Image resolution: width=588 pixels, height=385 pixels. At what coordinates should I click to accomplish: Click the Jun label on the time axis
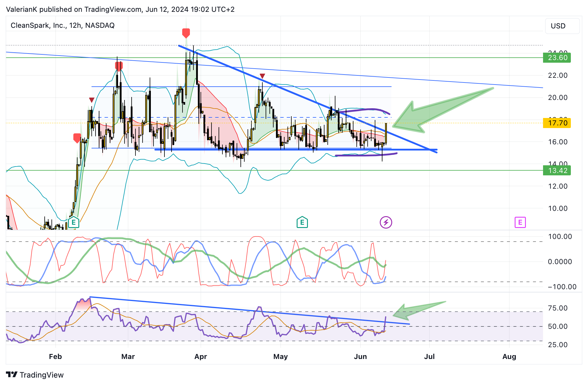[x=360, y=357]
